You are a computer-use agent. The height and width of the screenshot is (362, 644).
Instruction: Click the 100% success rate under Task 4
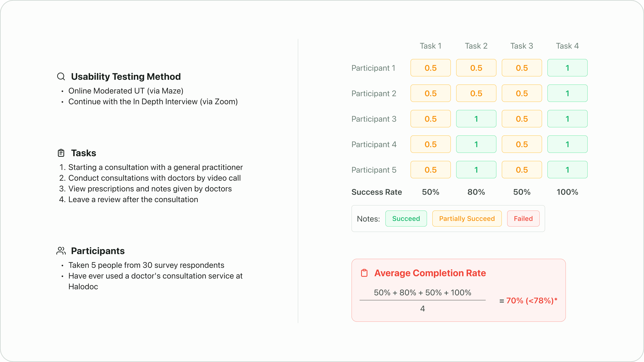pyautogui.click(x=567, y=192)
